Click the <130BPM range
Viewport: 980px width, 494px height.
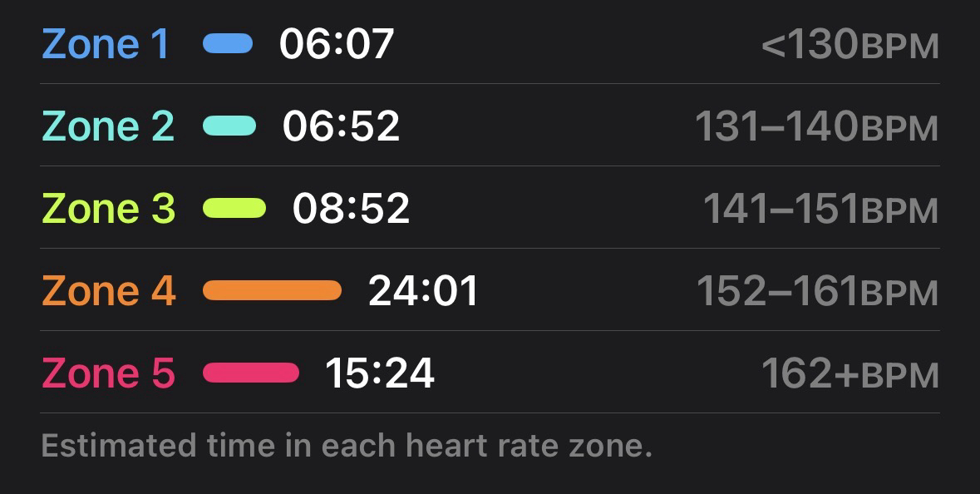849,46
